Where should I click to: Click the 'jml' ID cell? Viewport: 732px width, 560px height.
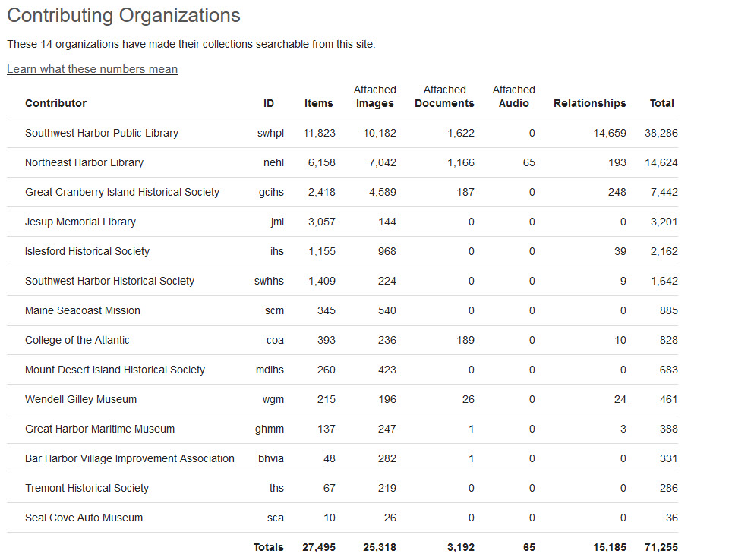click(x=277, y=222)
